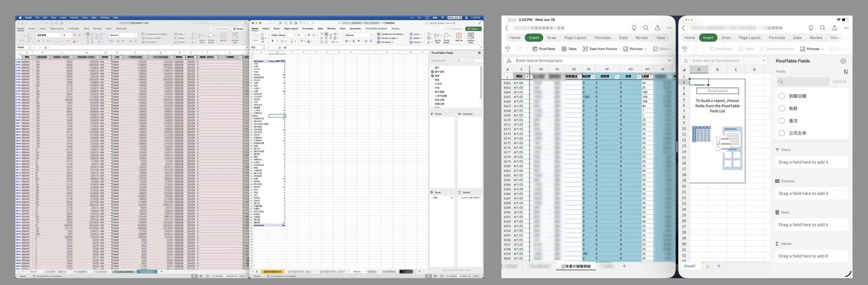868x285 pixels.
Task: Tap plus add-sheet button in left iPad
Action: [x=624, y=266]
